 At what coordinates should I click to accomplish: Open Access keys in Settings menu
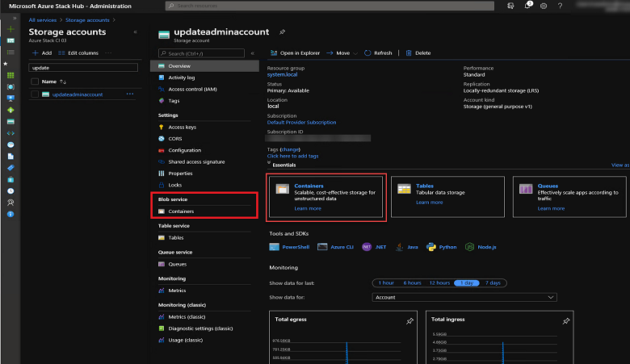click(x=182, y=127)
